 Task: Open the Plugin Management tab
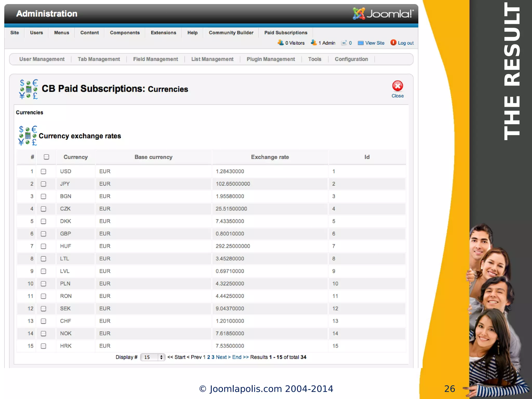click(270, 59)
